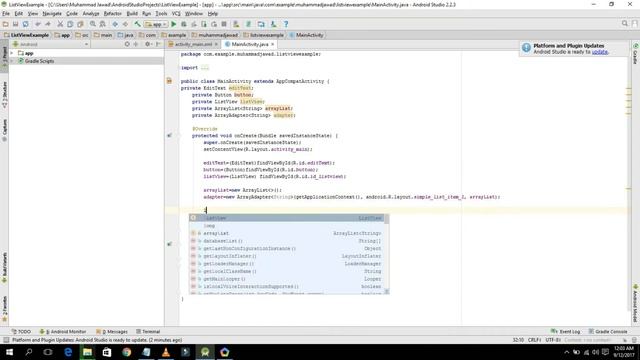Click the MainActivity breadcrumb
The width and height of the screenshot is (640, 360).
tap(307, 35)
